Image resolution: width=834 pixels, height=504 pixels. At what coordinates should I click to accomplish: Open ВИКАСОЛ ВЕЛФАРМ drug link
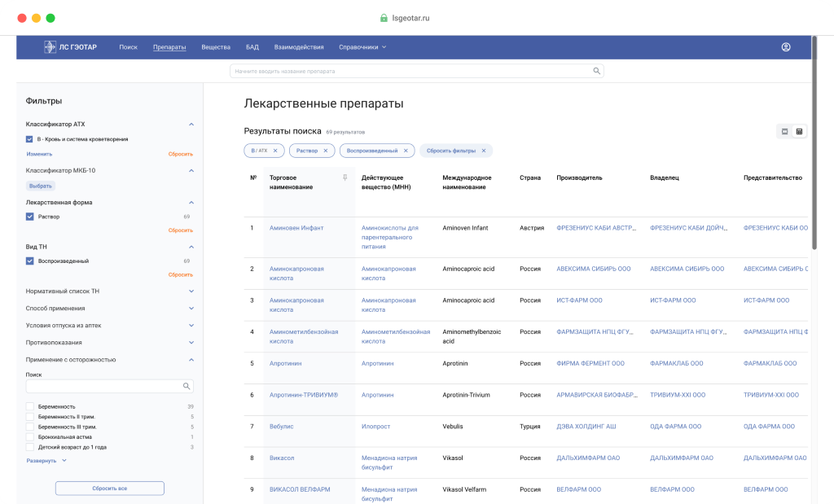pos(300,489)
